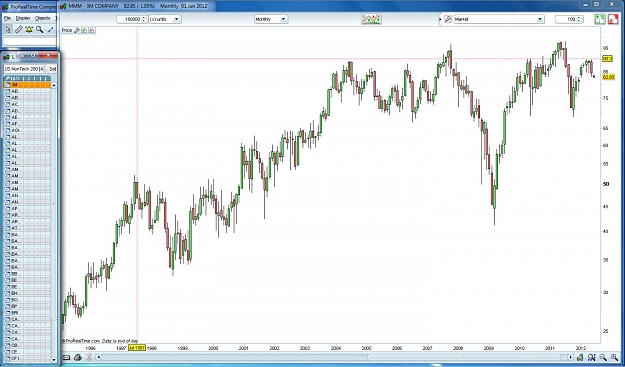This screenshot has width=625, height=367.
Task: Select the ruler drawing tool
Action: click(x=18, y=29)
